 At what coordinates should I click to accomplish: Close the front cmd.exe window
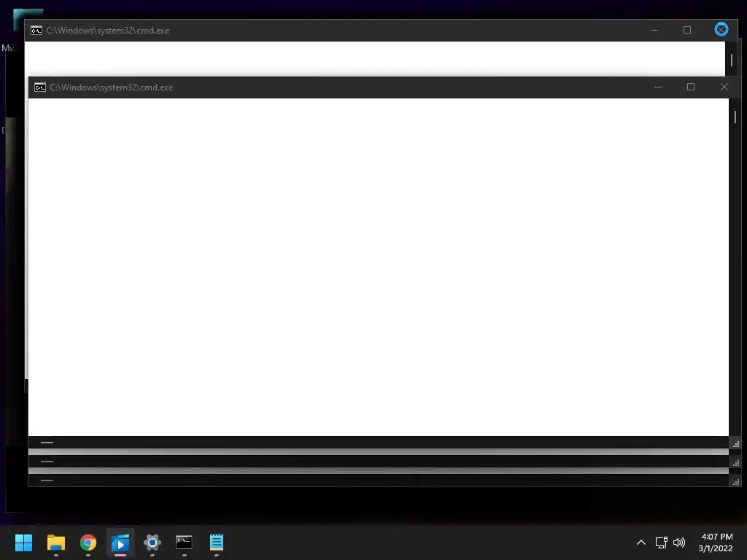(x=724, y=87)
